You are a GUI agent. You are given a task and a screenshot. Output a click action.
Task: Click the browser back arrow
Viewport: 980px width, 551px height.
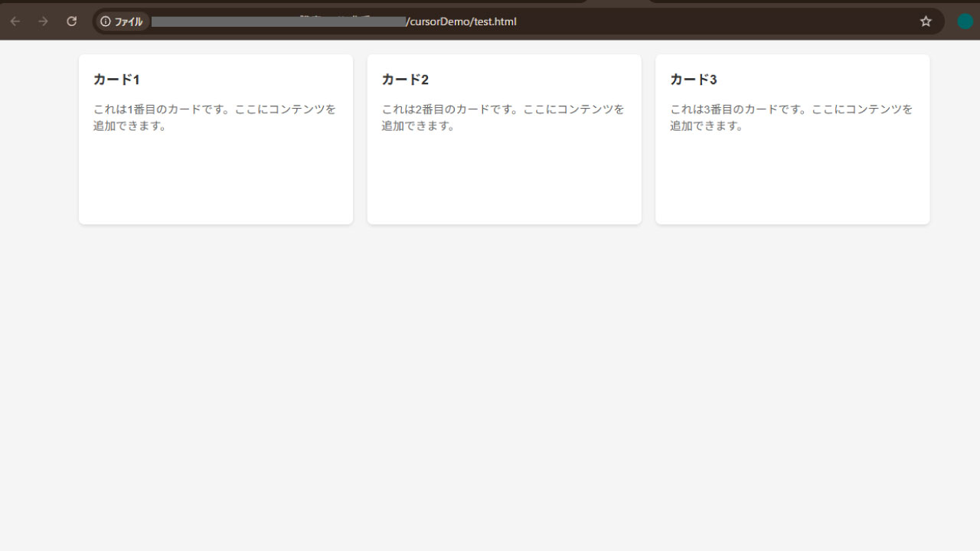tap(15, 21)
